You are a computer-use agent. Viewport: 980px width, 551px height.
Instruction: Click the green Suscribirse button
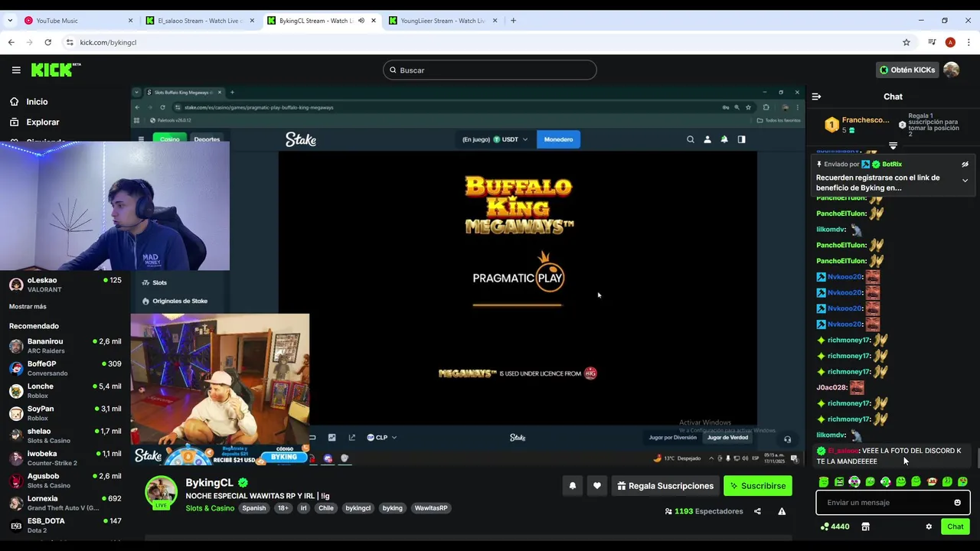click(757, 486)
